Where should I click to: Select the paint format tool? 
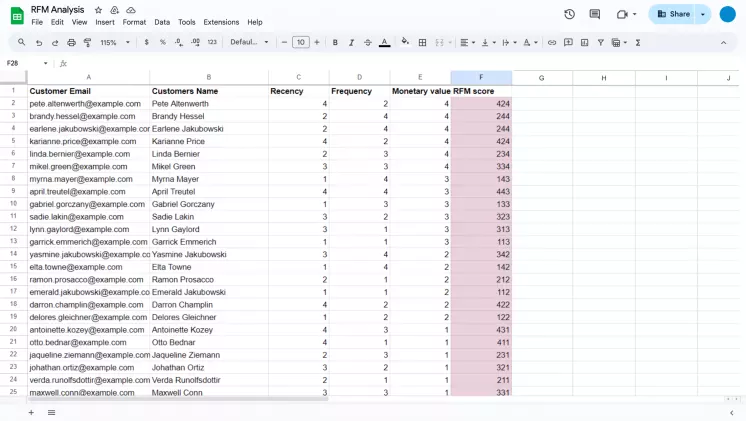[87, 43]
